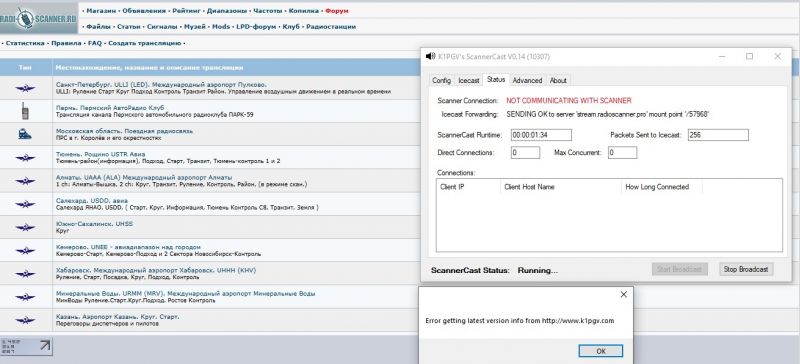Click the airplane icon beside Минеральные Воды
This screenshot has height=364, width=800.
click(25, 297)
